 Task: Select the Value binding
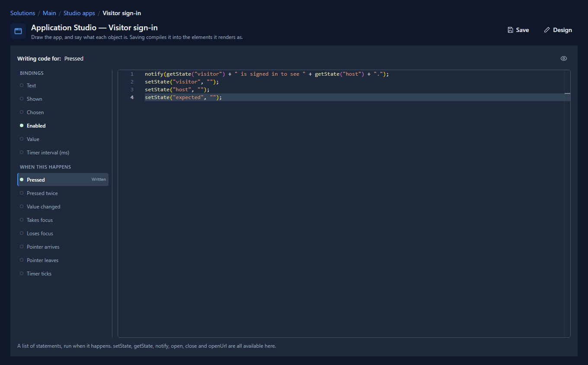[x=63, y=139]
